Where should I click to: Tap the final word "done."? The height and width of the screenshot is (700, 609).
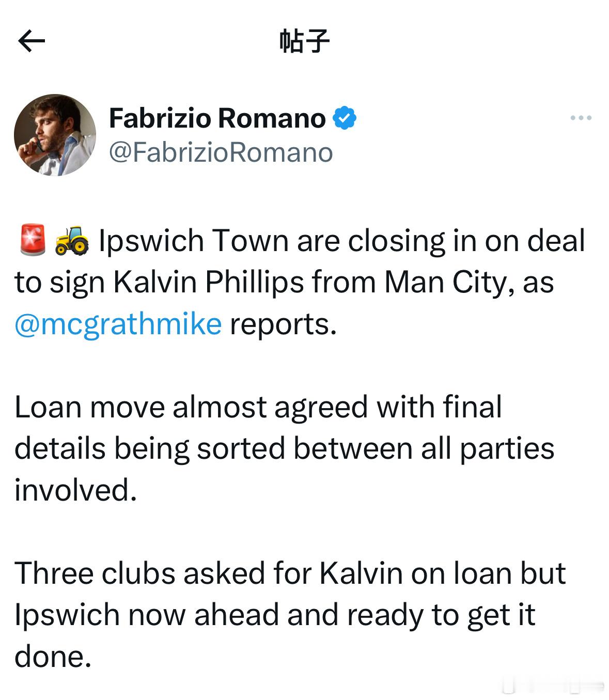click(53, 657)
